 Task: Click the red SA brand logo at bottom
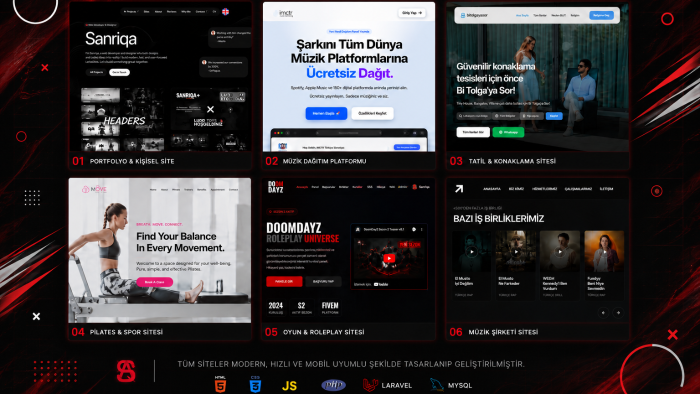click(x=126, y=371)
